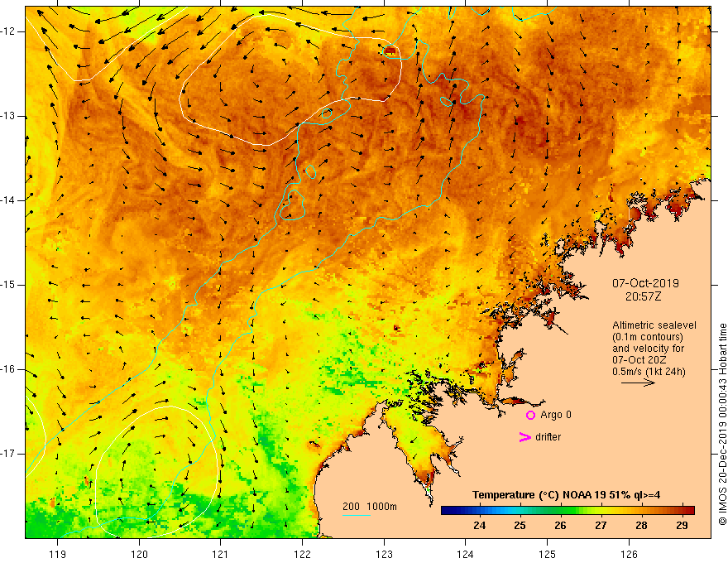This screenshot has height=563, width=728.
Task: Click the temperature color bar scale
Action: [x=568, y=510]
